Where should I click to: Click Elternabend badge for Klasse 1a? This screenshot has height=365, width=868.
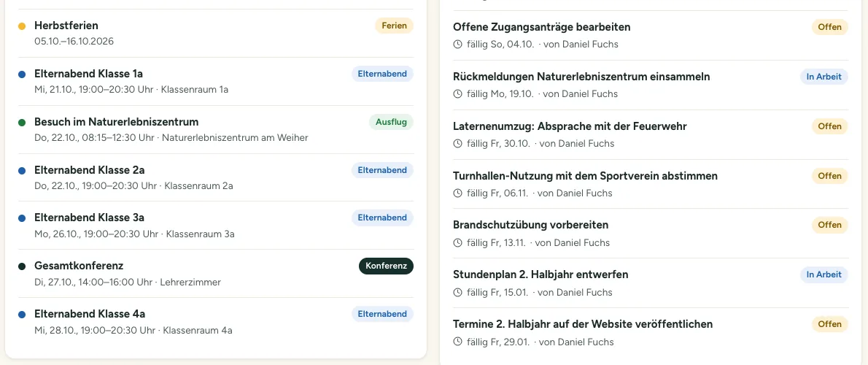point(382,74)
